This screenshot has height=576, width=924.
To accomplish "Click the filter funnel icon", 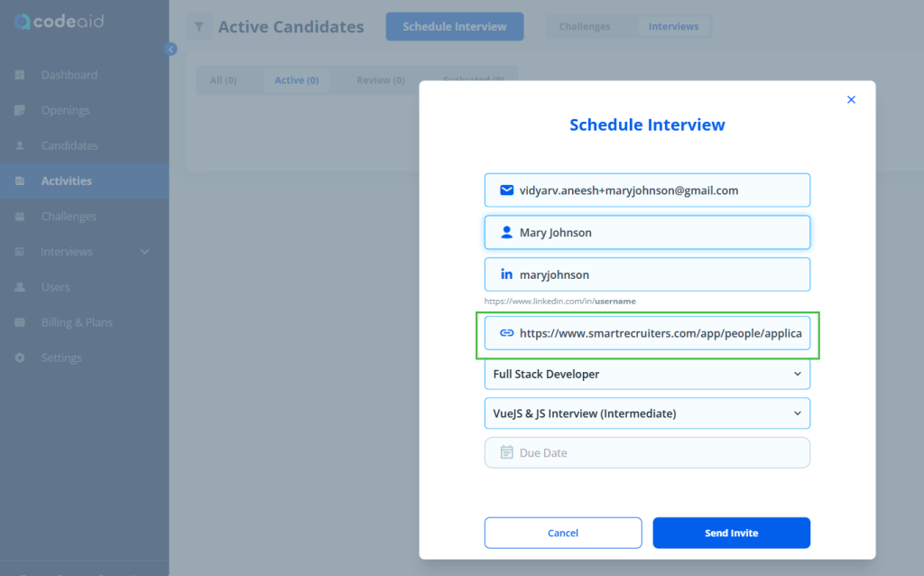I will coord(199,27).
